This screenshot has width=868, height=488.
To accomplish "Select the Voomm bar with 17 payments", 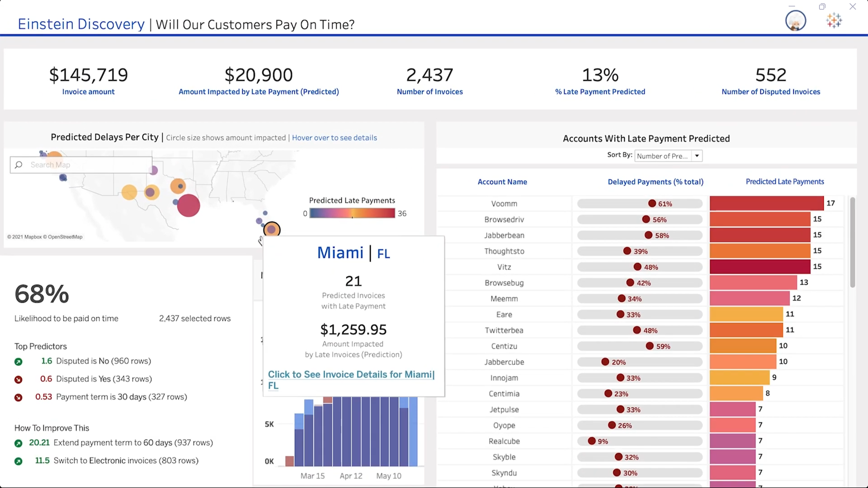I will click(766, 203).
